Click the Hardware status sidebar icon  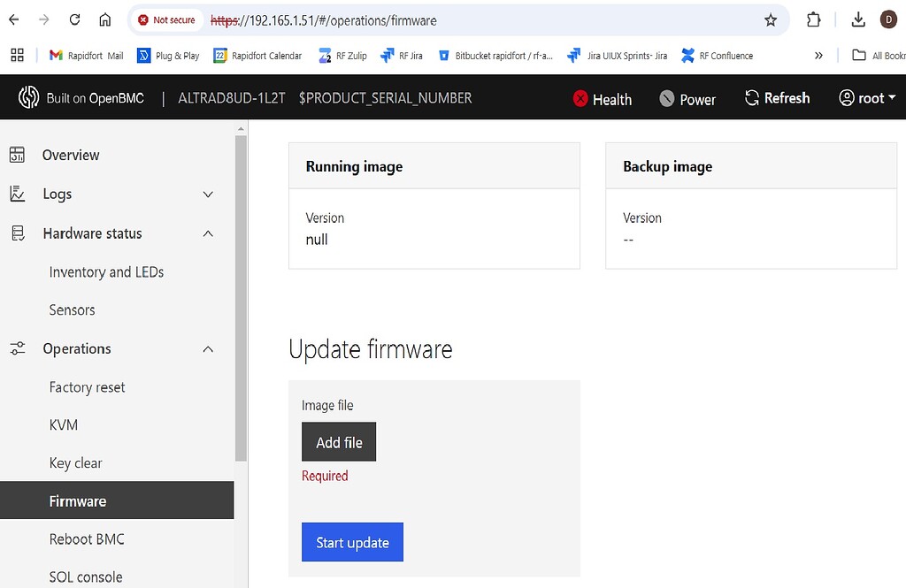point(19,233)
